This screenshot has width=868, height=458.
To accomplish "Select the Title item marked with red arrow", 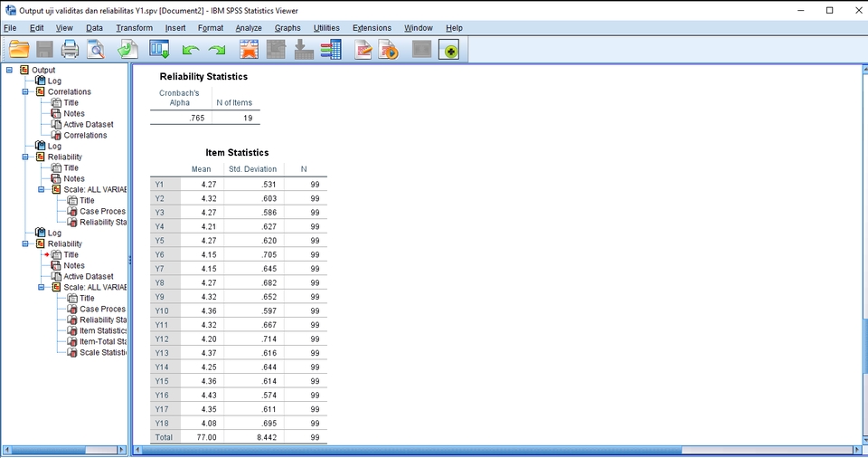I will pyautogui.click(x=71, y=254).
